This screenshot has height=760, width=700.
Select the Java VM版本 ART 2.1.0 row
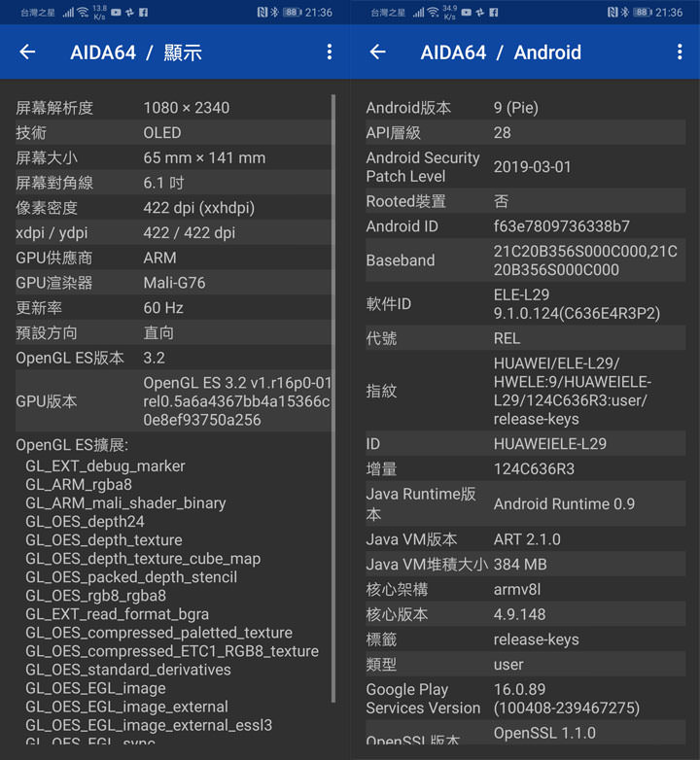tap(525, 539)
